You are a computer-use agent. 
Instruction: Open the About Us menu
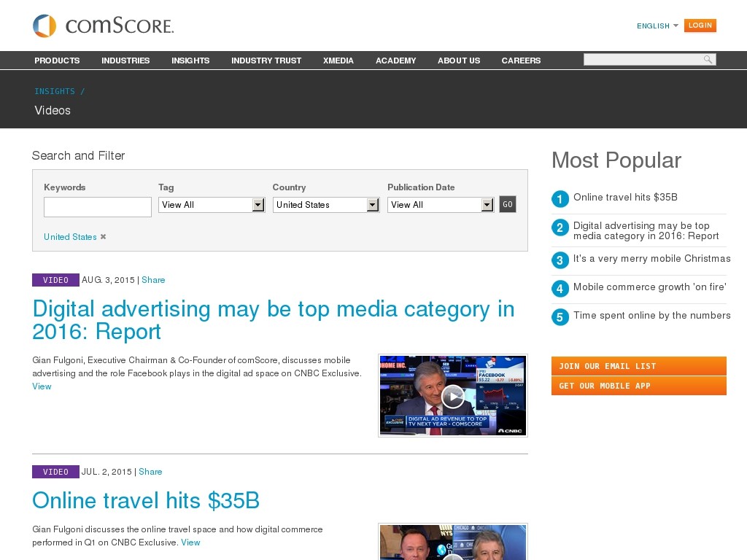click(459, 61)
